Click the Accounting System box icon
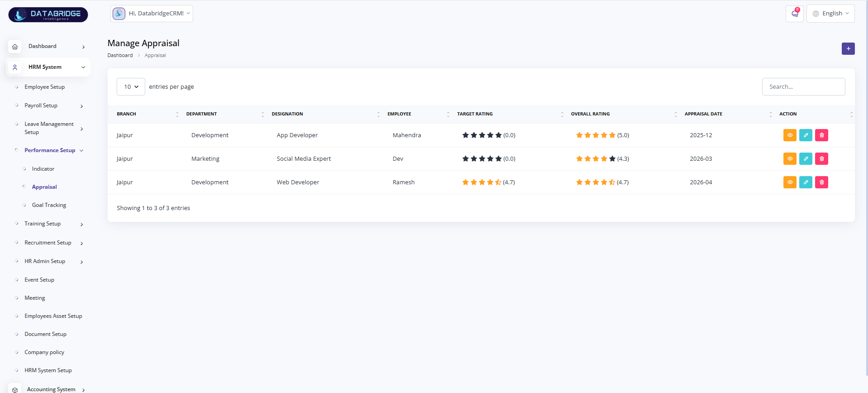 click(x=15, y=389)
